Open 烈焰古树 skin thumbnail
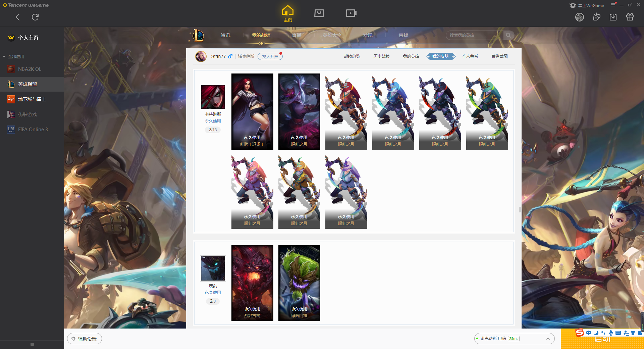Screen dimensions: 644x349 252,283
